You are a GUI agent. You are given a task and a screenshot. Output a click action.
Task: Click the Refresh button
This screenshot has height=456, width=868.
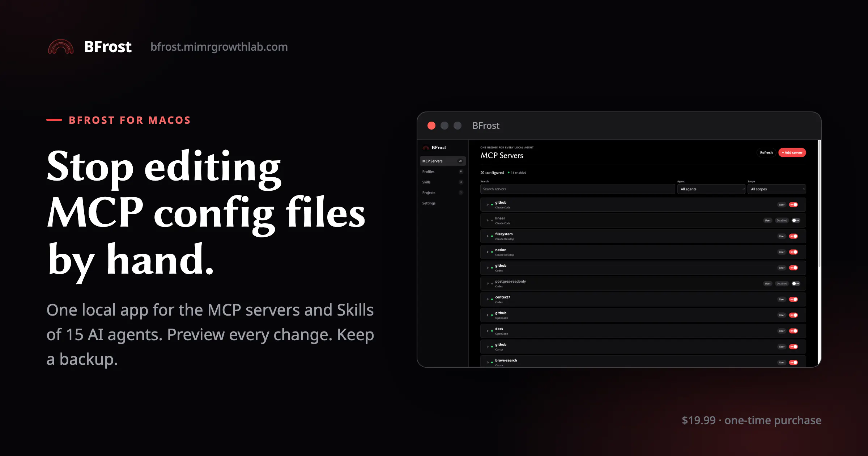766,153
